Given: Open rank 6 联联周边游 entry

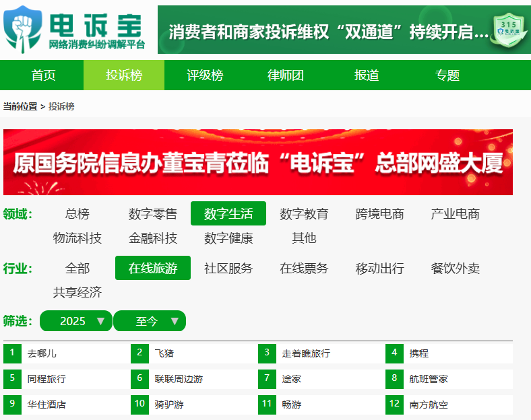Looking at the screenshot, I should [x=194, y=379].
